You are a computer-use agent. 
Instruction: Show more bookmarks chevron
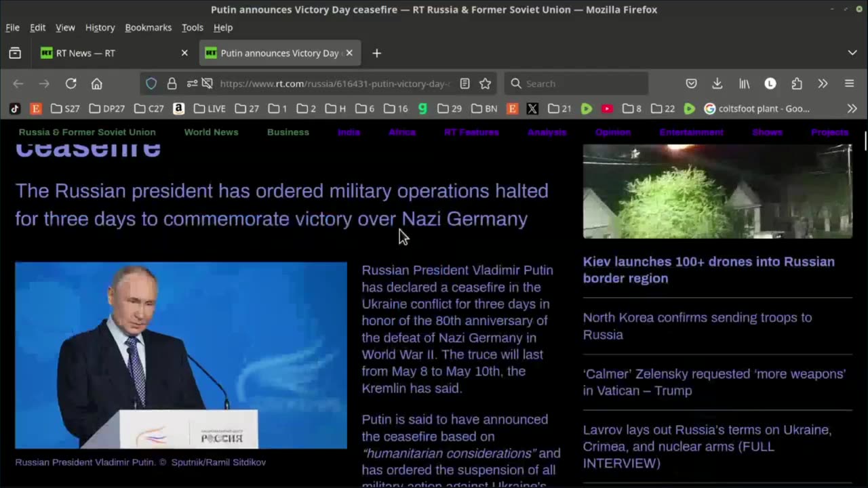852,108
